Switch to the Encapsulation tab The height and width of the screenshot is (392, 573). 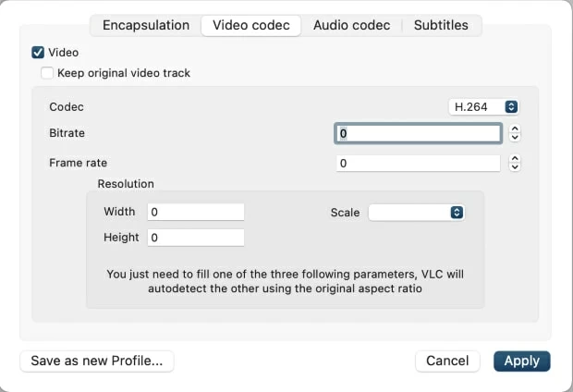[146, 25]
